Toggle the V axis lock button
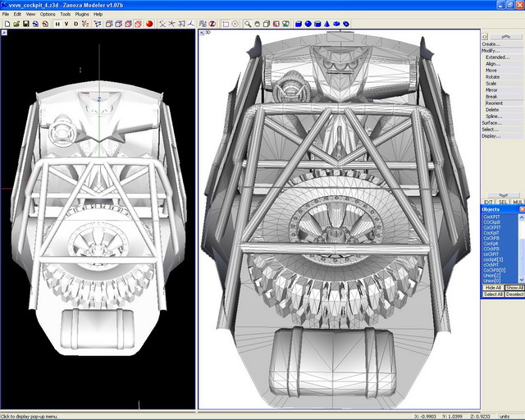Viewport: 525px width, 420px height. (66, 24)
